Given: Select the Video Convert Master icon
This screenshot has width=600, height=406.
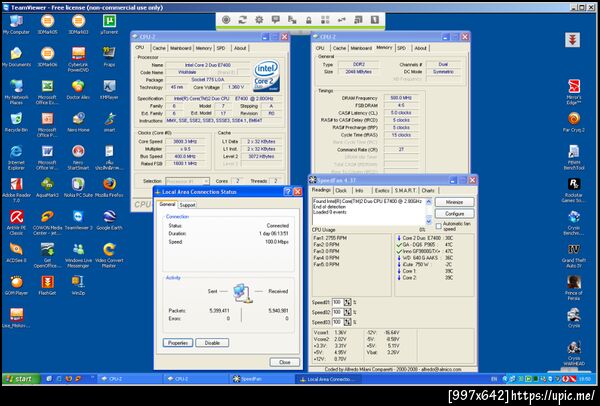Looking at the screenshot, I should click(109, 254).
